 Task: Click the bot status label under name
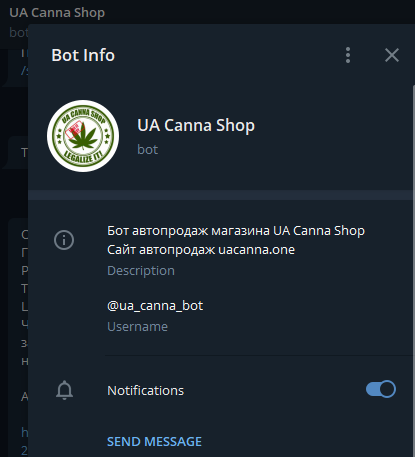[x=147, y=149]
